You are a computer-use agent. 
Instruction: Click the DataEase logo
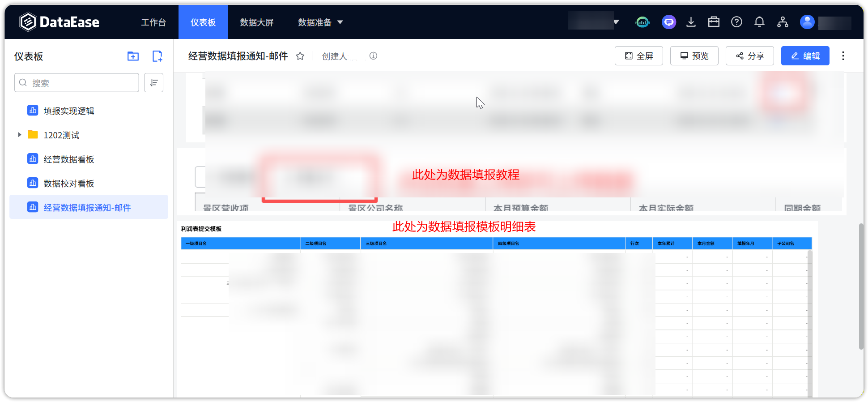point(59,22)
